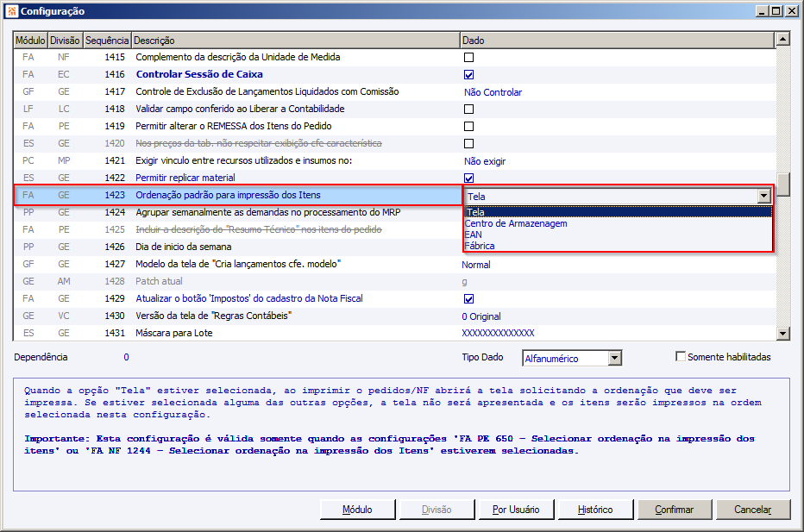Confirm changes with Confirmar button

tap(675, 510)
